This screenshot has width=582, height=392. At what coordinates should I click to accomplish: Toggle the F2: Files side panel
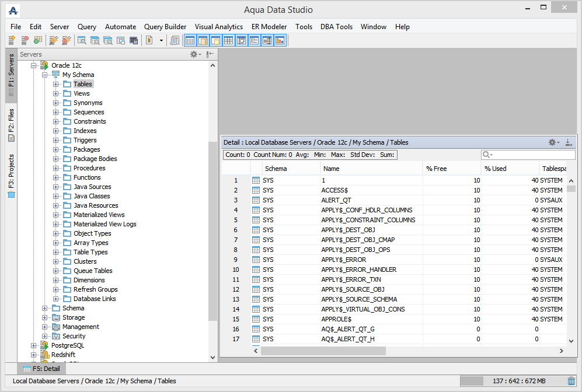tap(11, 125)
